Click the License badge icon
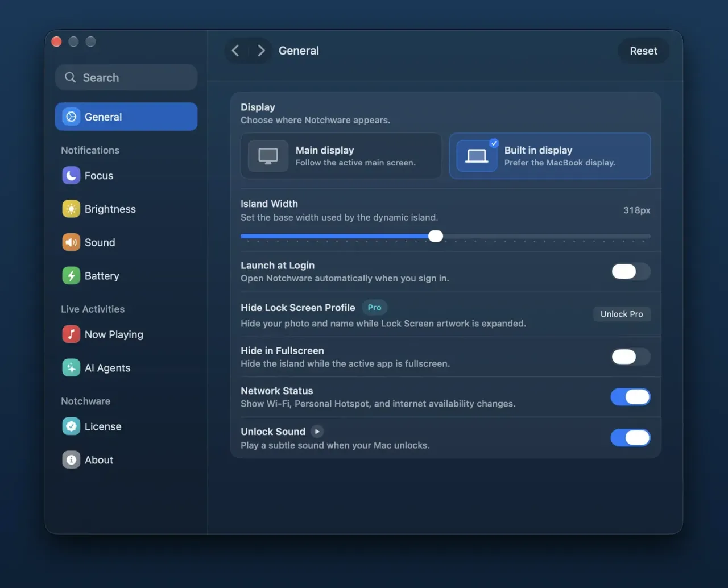The height and width of the screenshot is (588, 728). (x=71, y=426)
